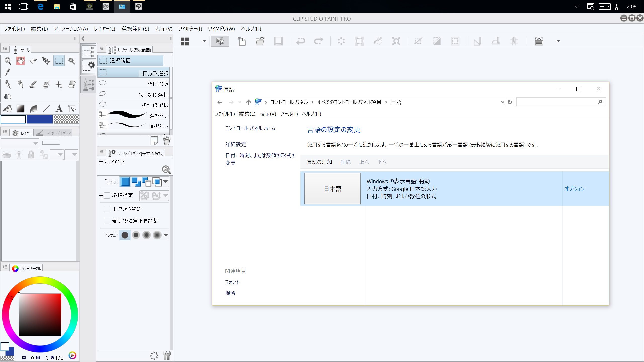This screenshot has height=362, width=644.
Task: Check the 中央から開始 option
Action: click(x=107, y=209)
